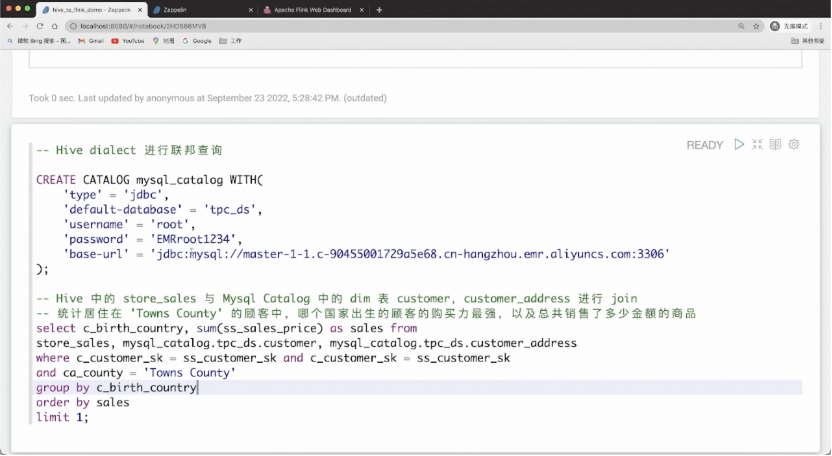Open the Maps bookmark

163,41
